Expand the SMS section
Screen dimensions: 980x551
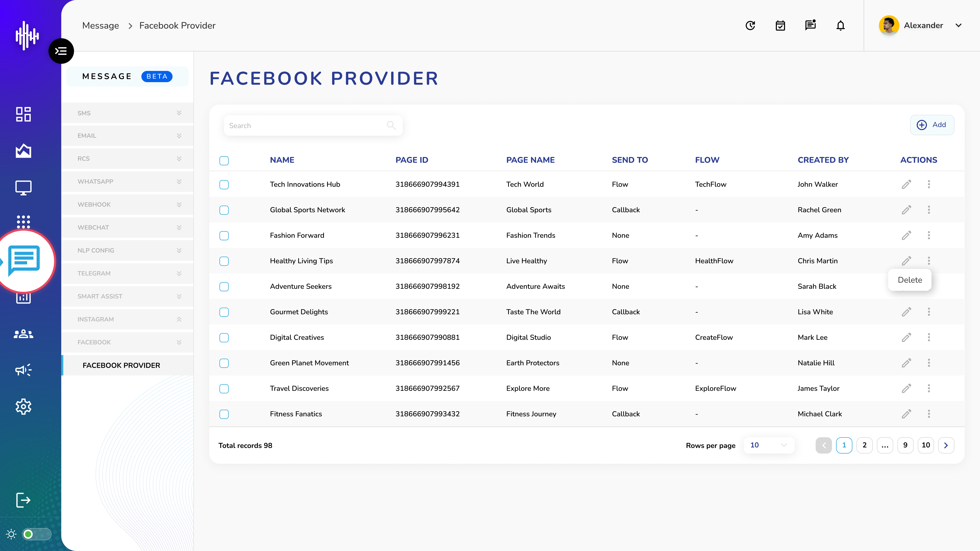(127, 113)
